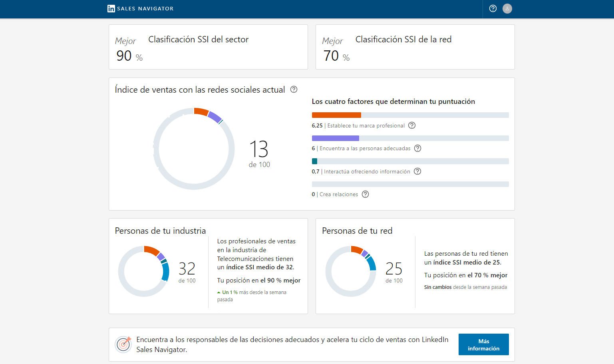
Task: Click the '32' industry score
Action: pyautogui.click(x=187, y=269)
